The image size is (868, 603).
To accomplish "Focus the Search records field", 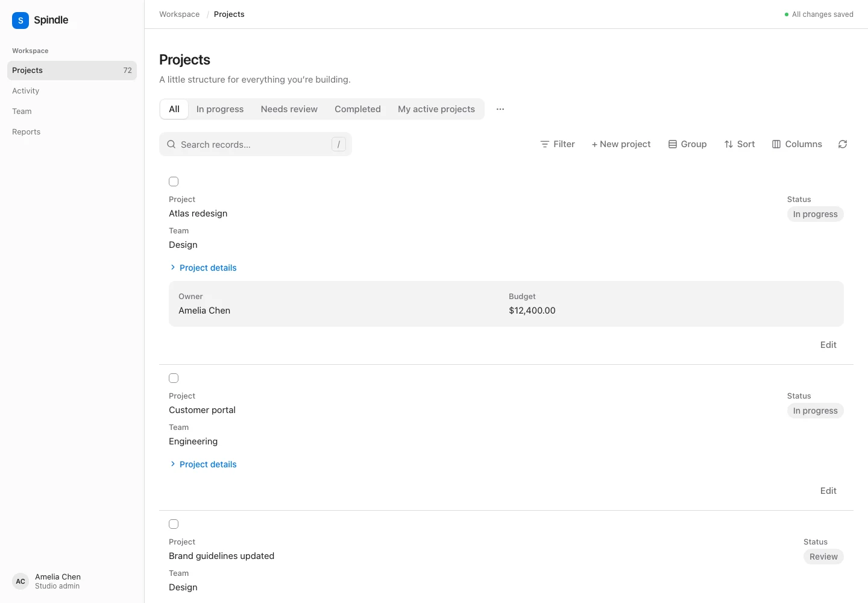I will [x=256, y=145].
